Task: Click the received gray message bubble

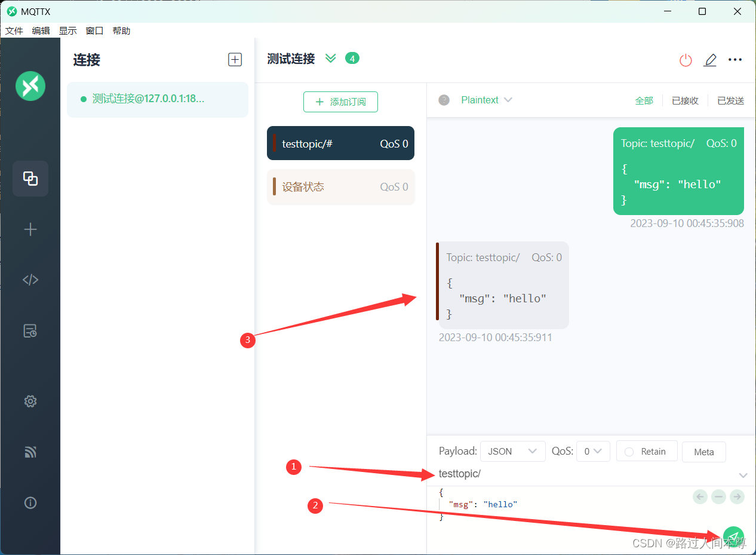Action: (503, 285)
